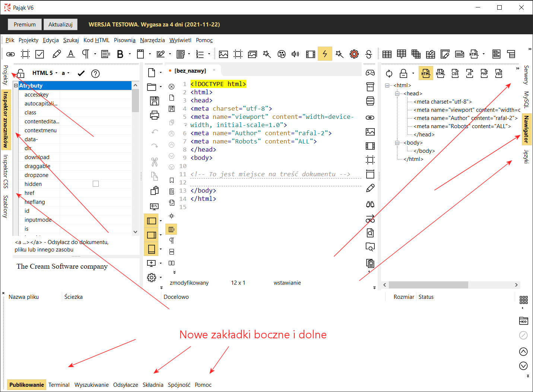This screenshot has height=392, width=533.
Task: Toggle the active HTML view button in the Nawigator
Action: tap(426, 73)
